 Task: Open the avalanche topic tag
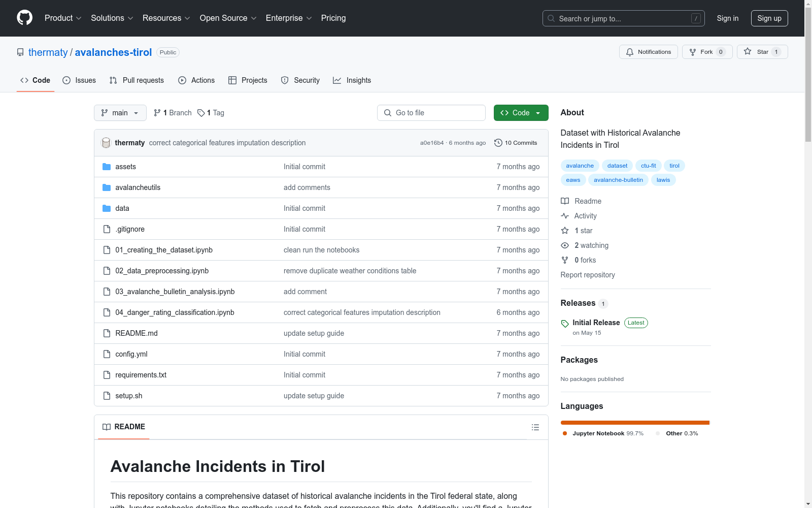click(580, 166)
